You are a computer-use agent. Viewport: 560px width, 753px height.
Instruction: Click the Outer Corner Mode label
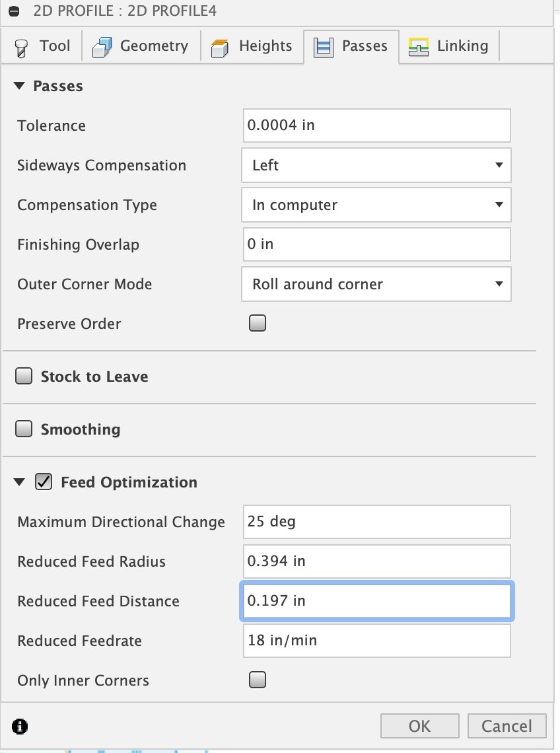(x=85, y=284)
